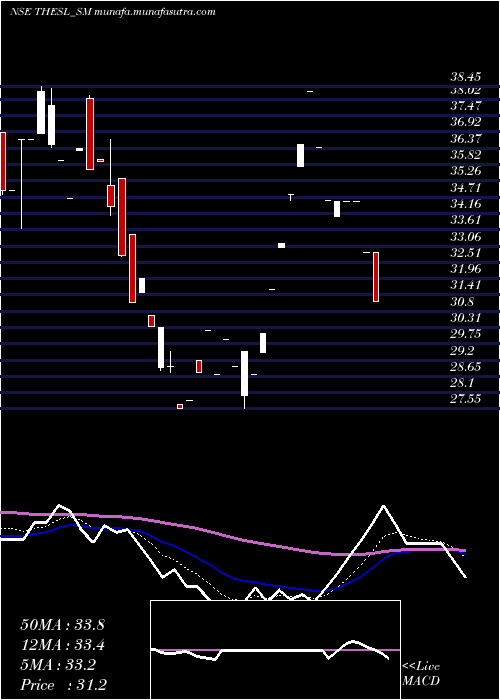This screenshot has width=500, height=700.
Task: Click the tall white candle with wick below 27.55
Action: (x=245, y=379)
